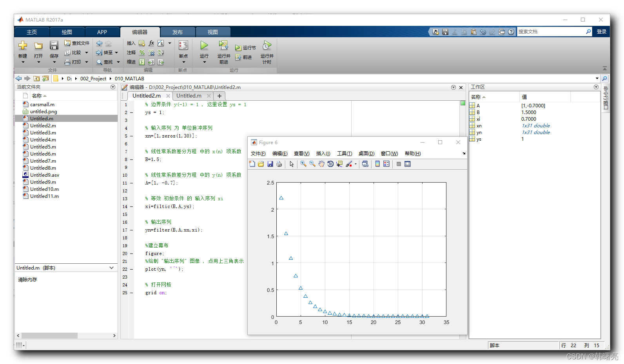The width and height of the screenshot is (624, 364).
Task: Open 工具(T) menu in Figure 6
Action: point(345,154)
